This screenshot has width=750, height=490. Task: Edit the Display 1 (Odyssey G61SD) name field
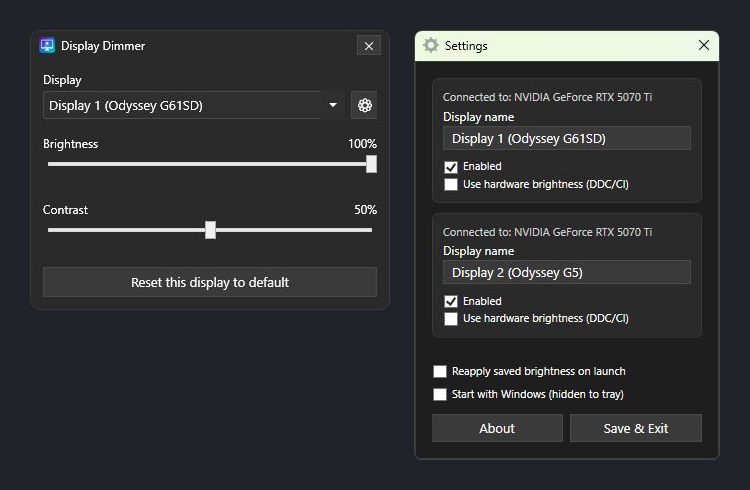(567, 138)
